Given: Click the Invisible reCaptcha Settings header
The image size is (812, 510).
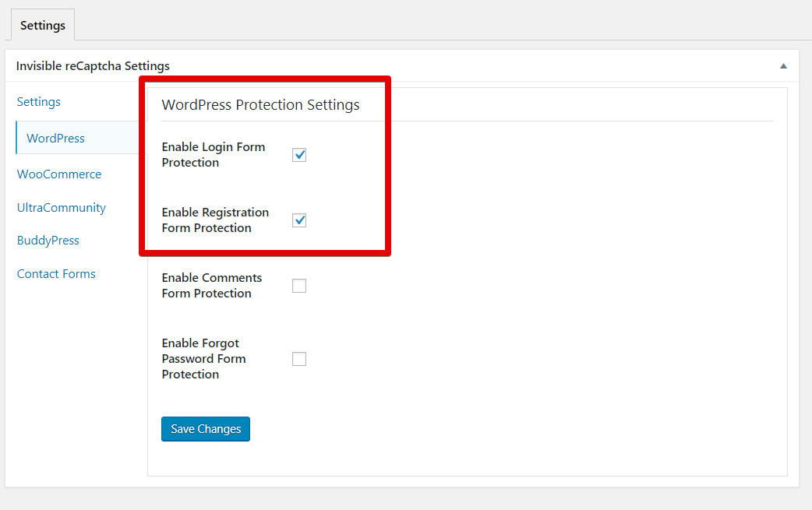Looking at the screenshot, I should [x=93, y=66].
